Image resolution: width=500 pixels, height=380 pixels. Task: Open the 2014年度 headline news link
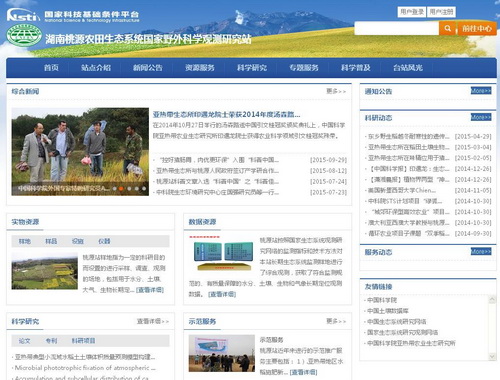(x=226, y=115)
